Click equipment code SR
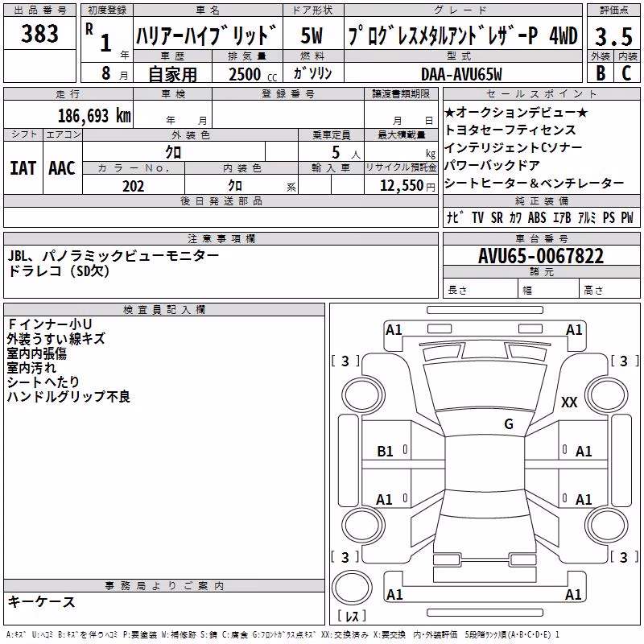 click(x=497, y=217)
